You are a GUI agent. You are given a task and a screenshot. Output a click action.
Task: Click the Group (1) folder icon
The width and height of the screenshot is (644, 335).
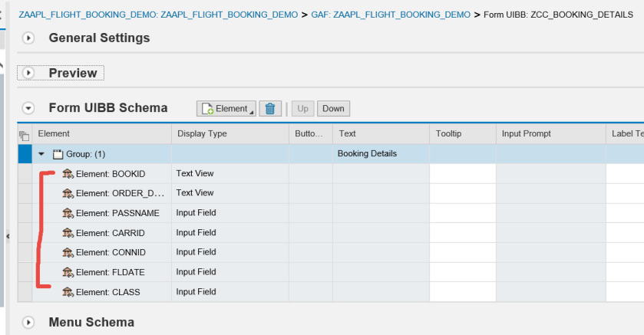point(58,154)
